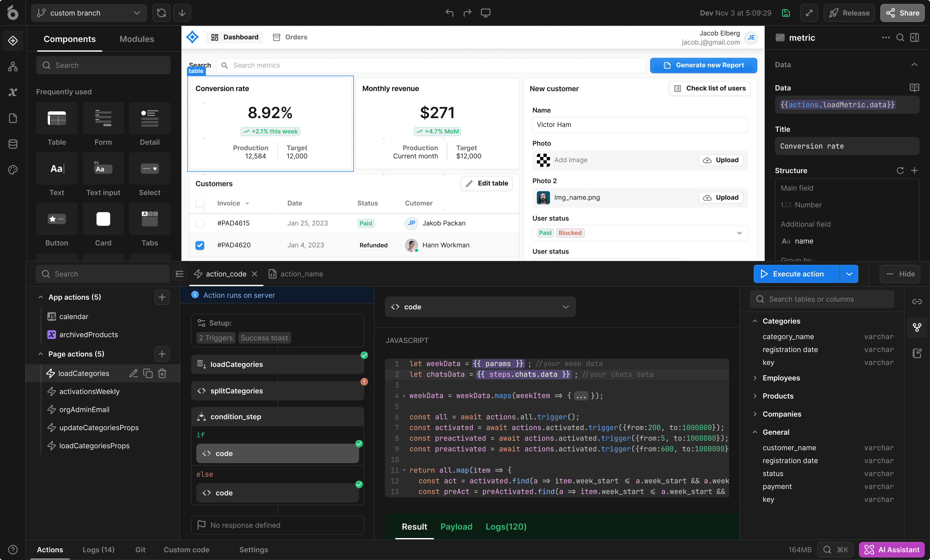930x560 pixels.
Task: Check the #PAD4615 row checkbox
Action: (x=200, y=223)
